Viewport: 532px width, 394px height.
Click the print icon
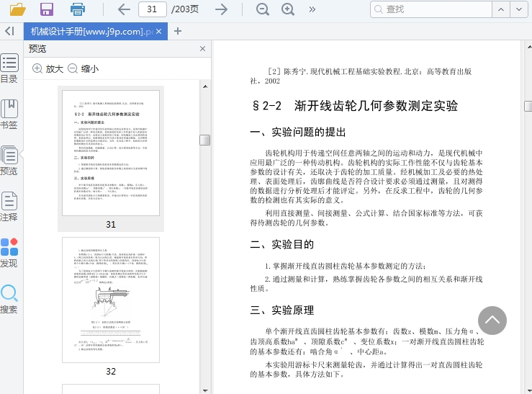78,9
